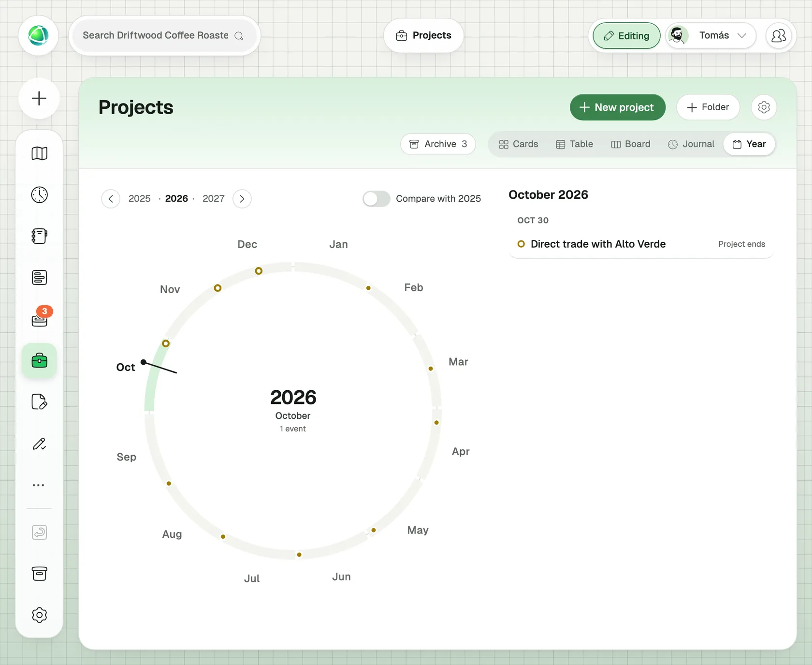This screenshot has width=812, height=665.
Task: Select the Year view tab
Action: pyautogui.click(x=749, y=144)
